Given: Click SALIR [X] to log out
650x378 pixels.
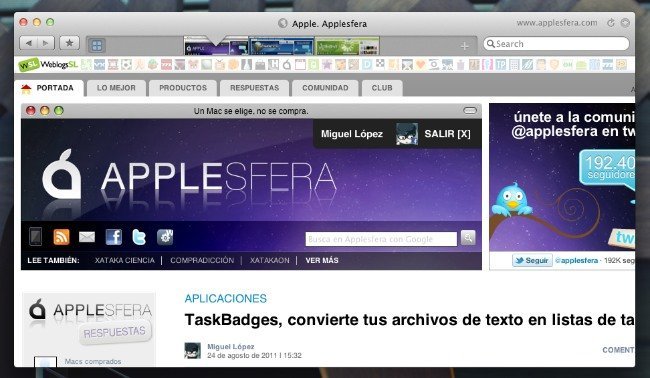Looking at the screenshot, I should (447, 134).
